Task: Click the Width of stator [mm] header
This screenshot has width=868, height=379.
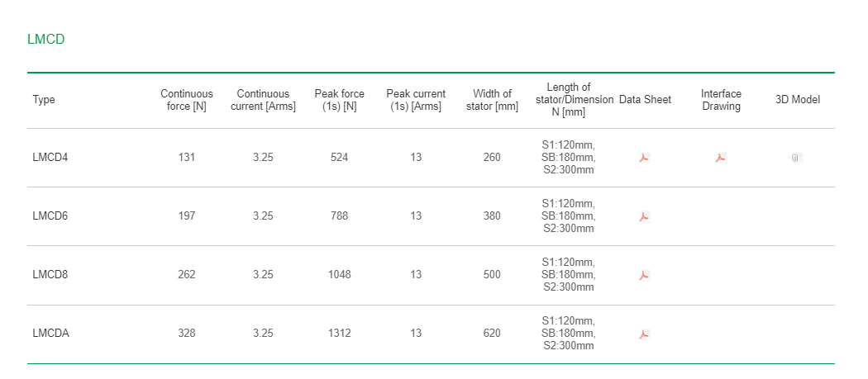Action: tap(492, 100)
